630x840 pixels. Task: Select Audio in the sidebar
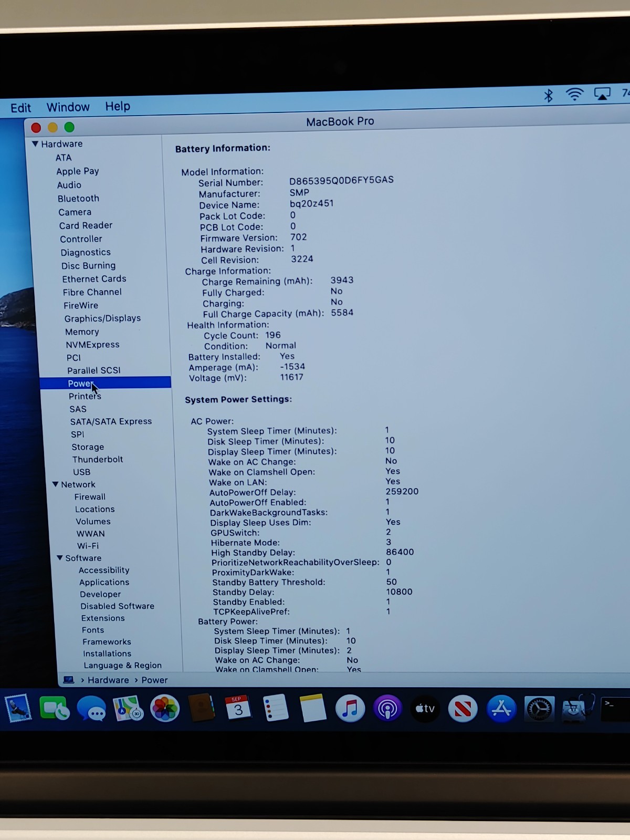(69, 185)
